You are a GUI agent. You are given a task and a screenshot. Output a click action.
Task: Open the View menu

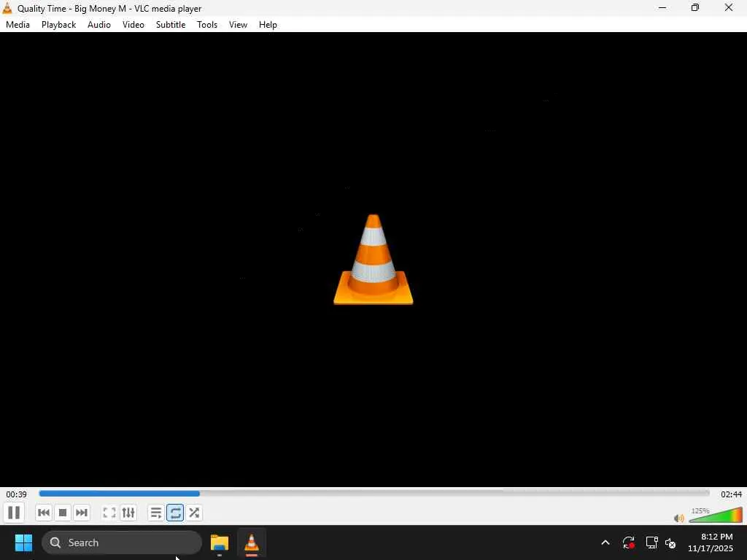[x=239, y=25]
